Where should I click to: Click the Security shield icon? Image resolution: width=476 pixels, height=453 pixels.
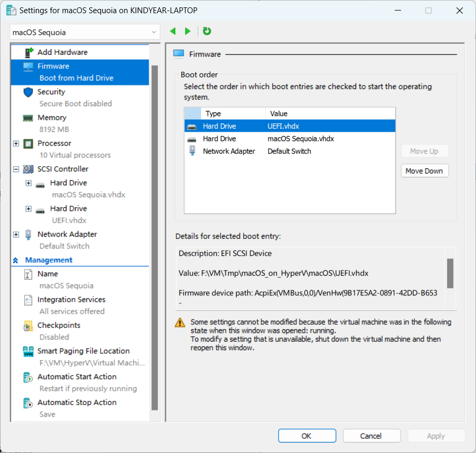pos(28,92)
